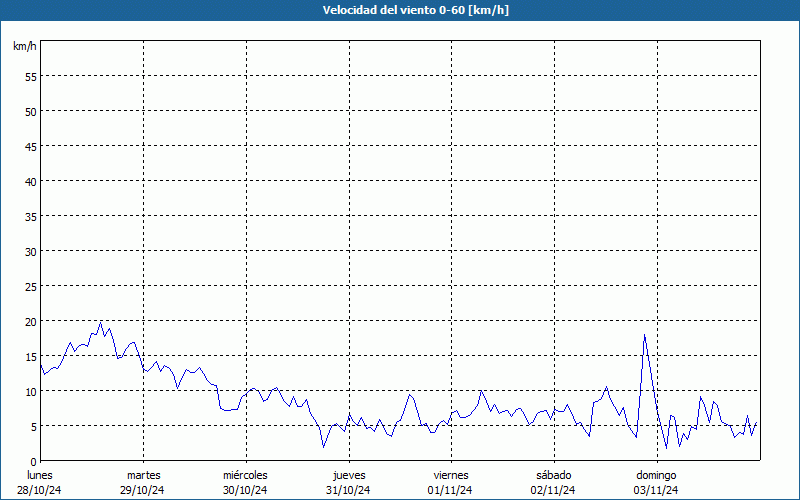
Task: Click the date label 31/10/24
Action: [x=348, y=490]
